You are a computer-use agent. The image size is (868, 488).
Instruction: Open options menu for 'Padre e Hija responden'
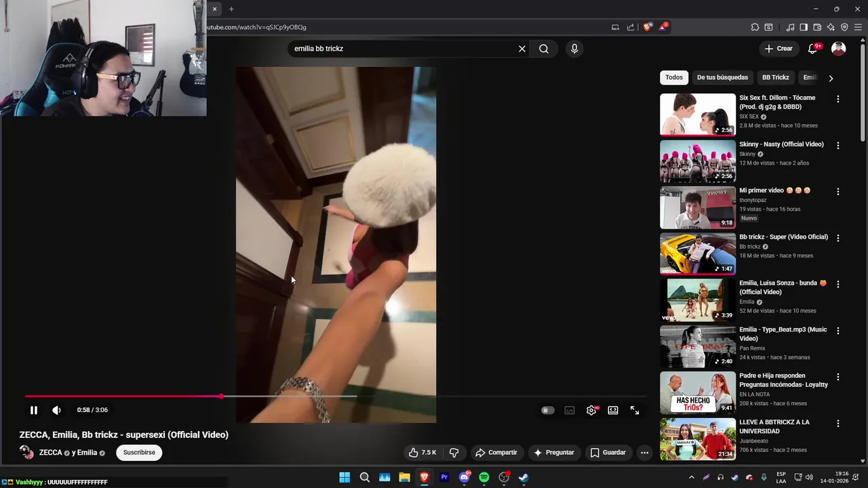(838, 377)
